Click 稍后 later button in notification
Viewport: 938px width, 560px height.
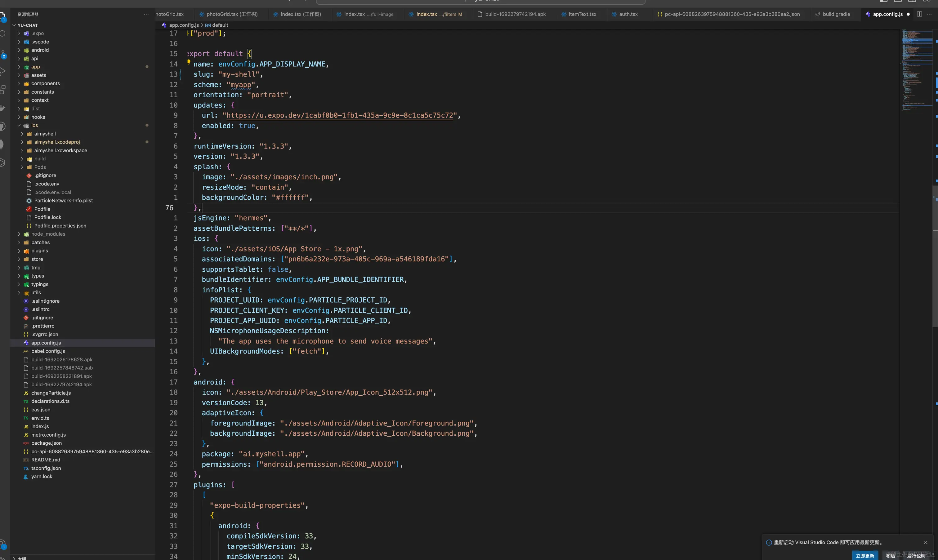pos(891,555)
